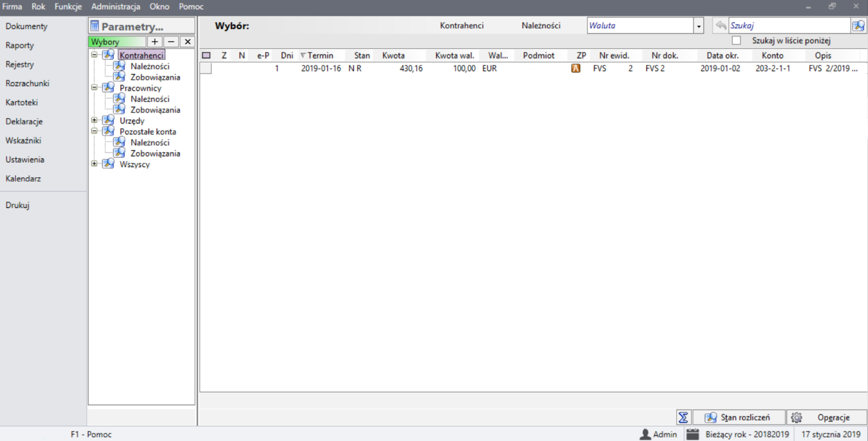The image size is (868, 441).
Task: Click the cell showing 203-2-1-1
Action: click(772, 68)
